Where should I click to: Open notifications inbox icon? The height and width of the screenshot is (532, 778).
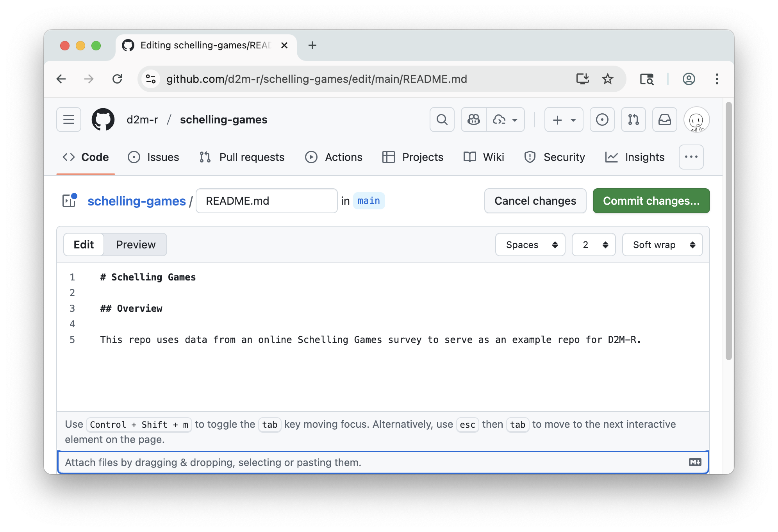[664, 120]
